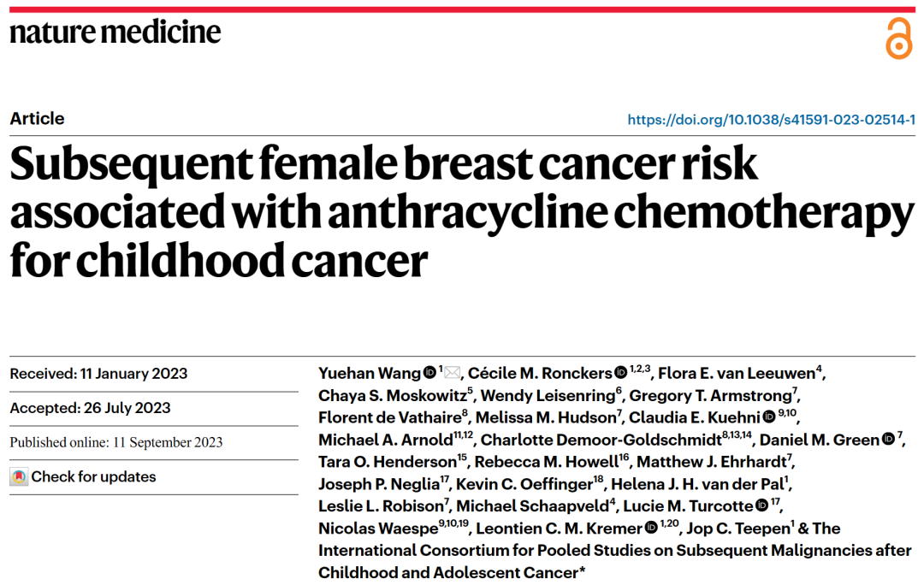This screenshot has width=924, height=585.
Task: Click Lucie M. Turcotte's ORCID icon
Action: point(761,505)
